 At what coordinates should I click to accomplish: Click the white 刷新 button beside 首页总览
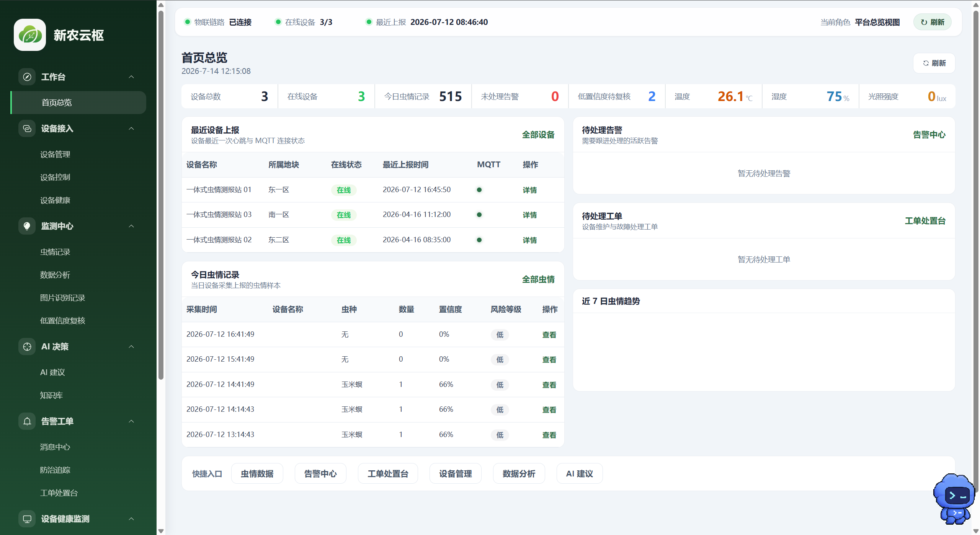click(934, 63)
